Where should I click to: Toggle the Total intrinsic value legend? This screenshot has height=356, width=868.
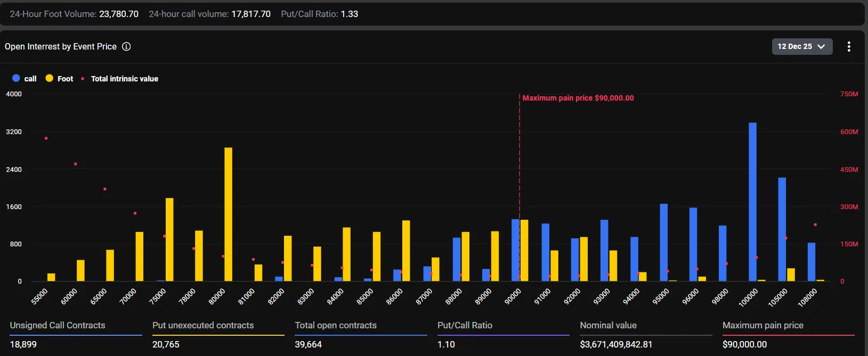124,79
